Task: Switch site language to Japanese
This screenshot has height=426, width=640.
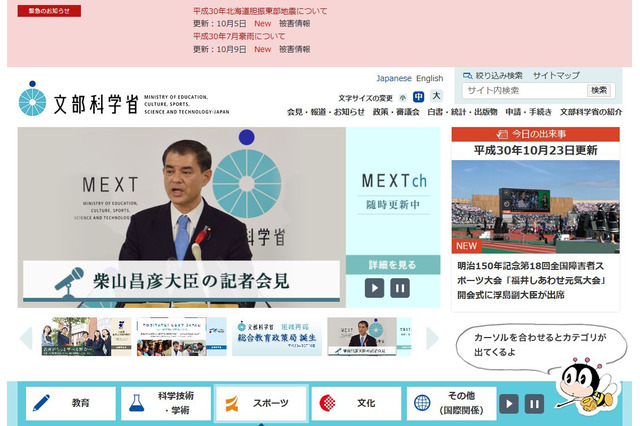Action: pos(394,78)
